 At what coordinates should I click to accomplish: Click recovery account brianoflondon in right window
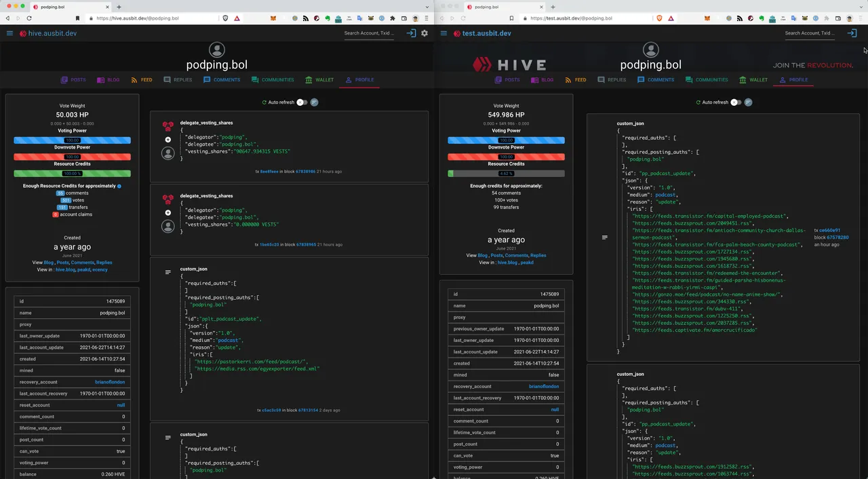coord(544,387)
